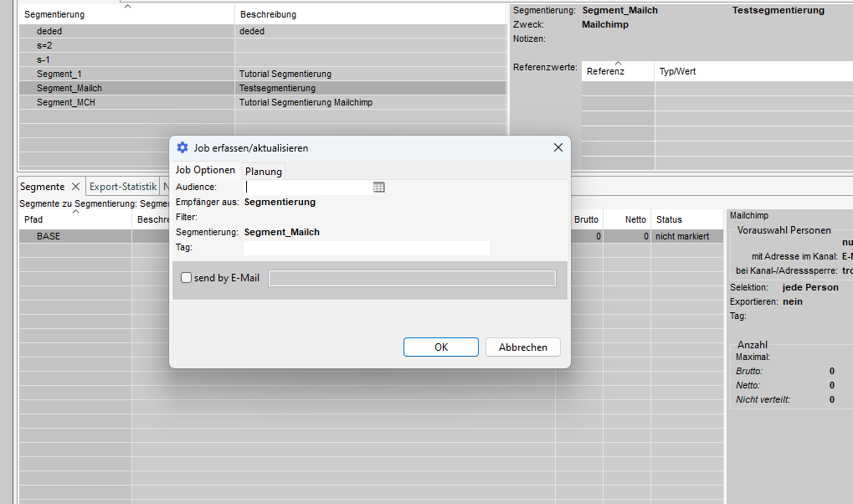Sort by the Segmentierung column header
This screenshot has width=853, height=504.
point(126,14)
